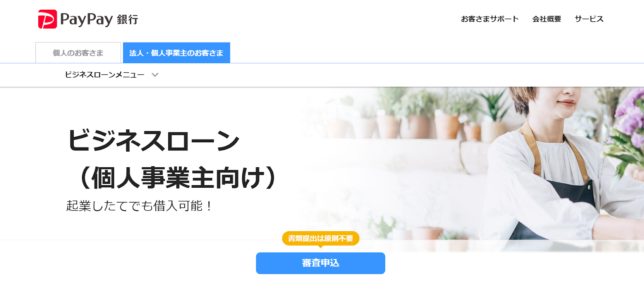Switch to the 個人のお客さま tab
The image size is (644, 281).
pos(78,53)
